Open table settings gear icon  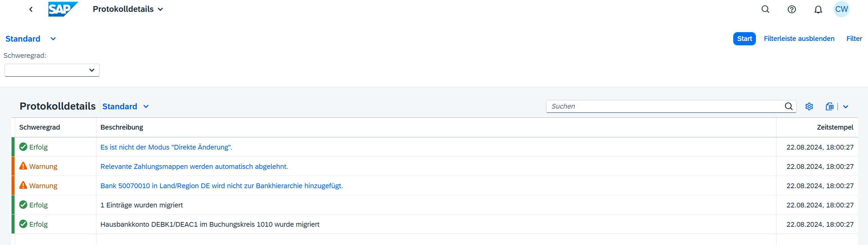(809, 107)
